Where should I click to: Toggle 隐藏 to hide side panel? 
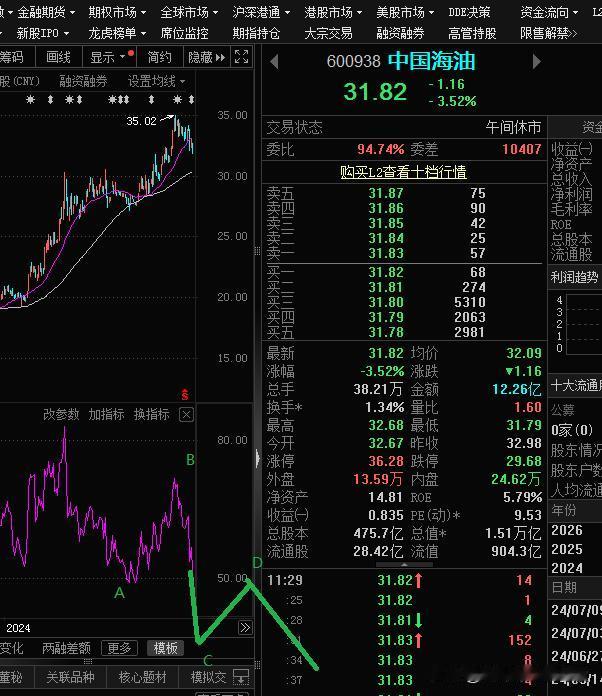[x=207, y=57]
